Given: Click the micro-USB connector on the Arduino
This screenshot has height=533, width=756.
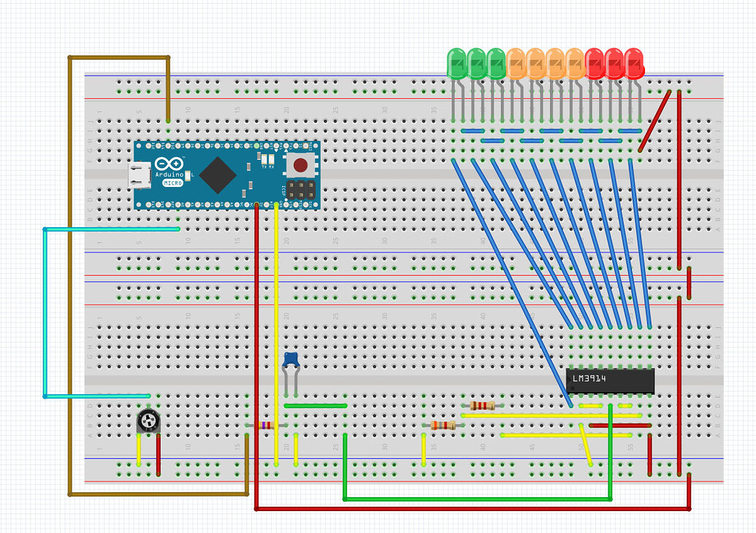Looking at the screenshot, I should [140, 175].
